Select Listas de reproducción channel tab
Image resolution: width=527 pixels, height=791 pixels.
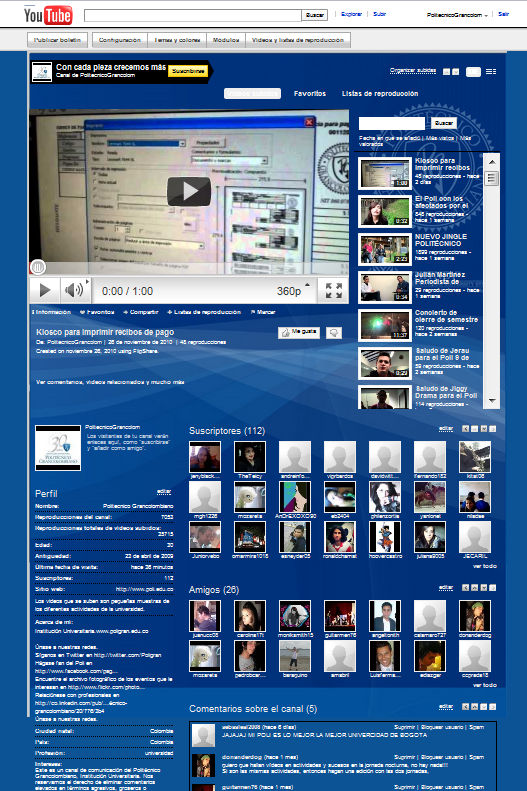click(380, 93)
